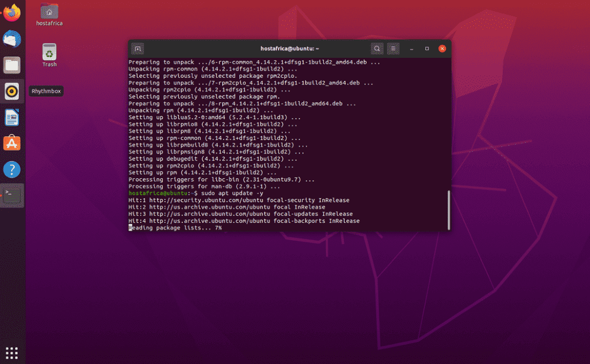Open LibreOffice Writer from the dock
590x364 pixels.
[12, 117]
